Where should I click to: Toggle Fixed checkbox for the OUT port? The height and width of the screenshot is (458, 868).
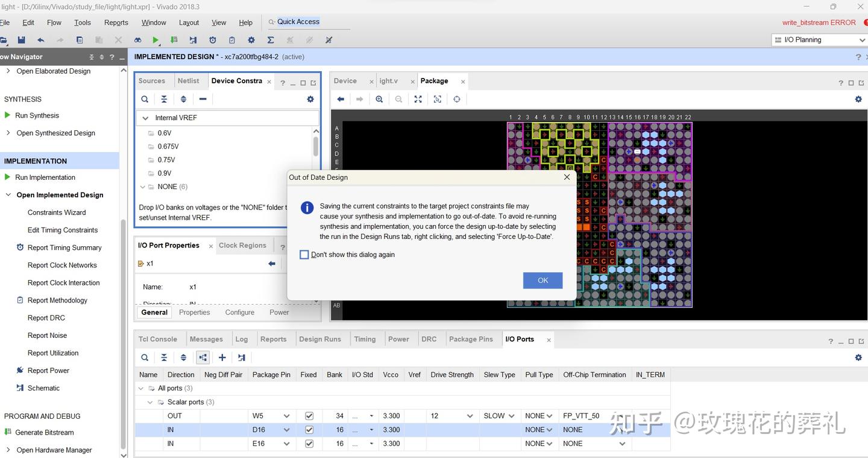tap(309, 416)
